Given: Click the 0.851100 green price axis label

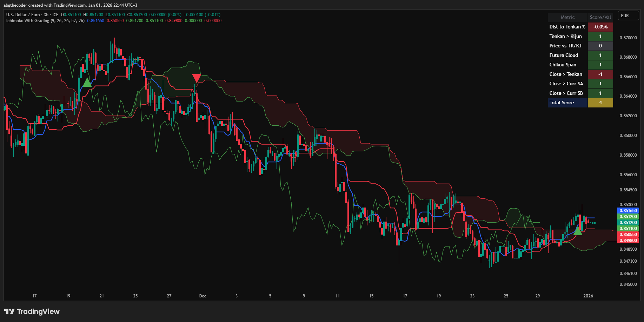Looking at the screenshot, I should point(628,229).
